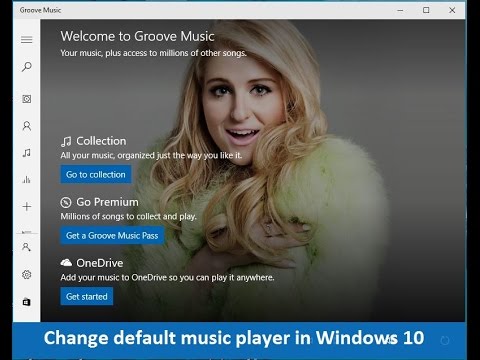Show Now Playing bars icon

27,180
